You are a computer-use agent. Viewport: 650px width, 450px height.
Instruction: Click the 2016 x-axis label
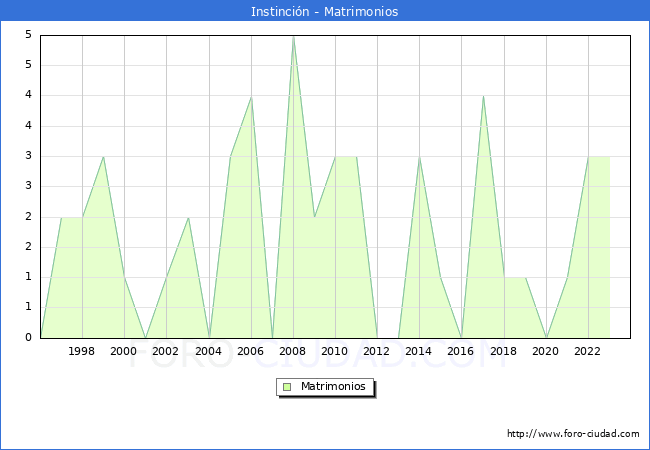point(461,351)
